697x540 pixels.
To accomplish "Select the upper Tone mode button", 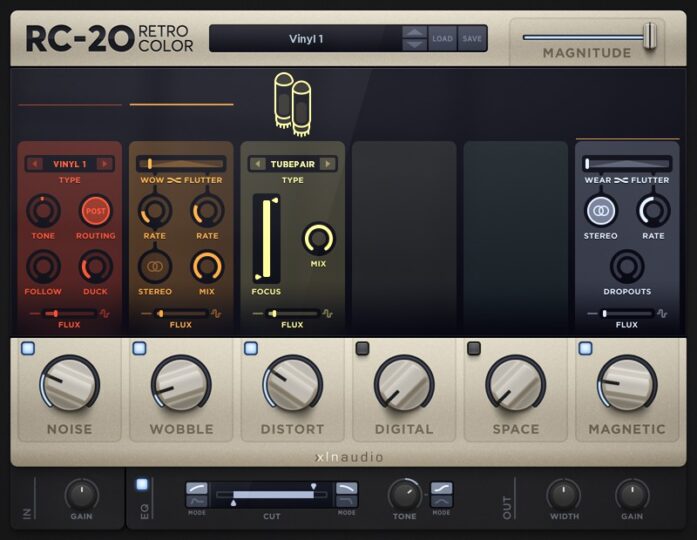I will (442, 488).
